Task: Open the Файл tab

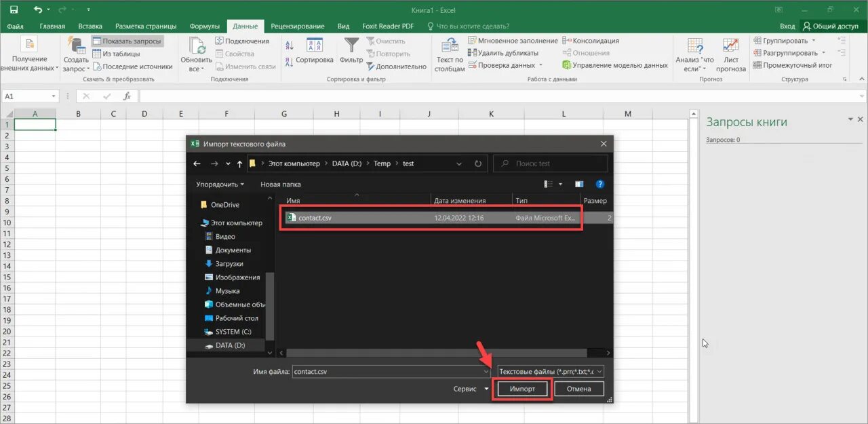Action: pyautogui.click(x=16, y=26)
